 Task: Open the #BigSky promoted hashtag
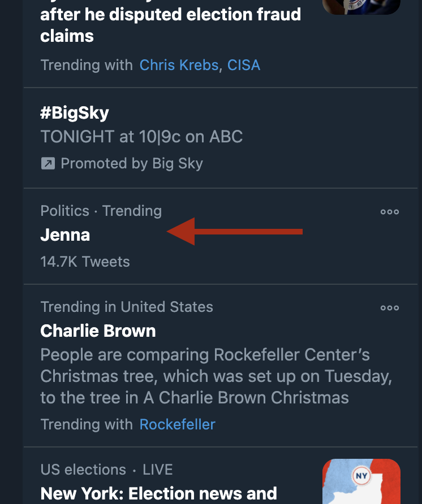75,112
